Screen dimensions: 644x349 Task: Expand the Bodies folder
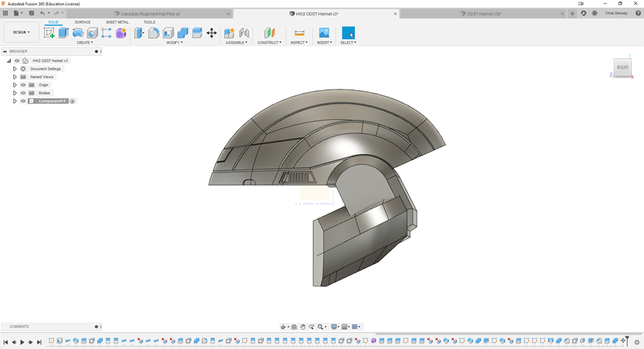[15, 93]
